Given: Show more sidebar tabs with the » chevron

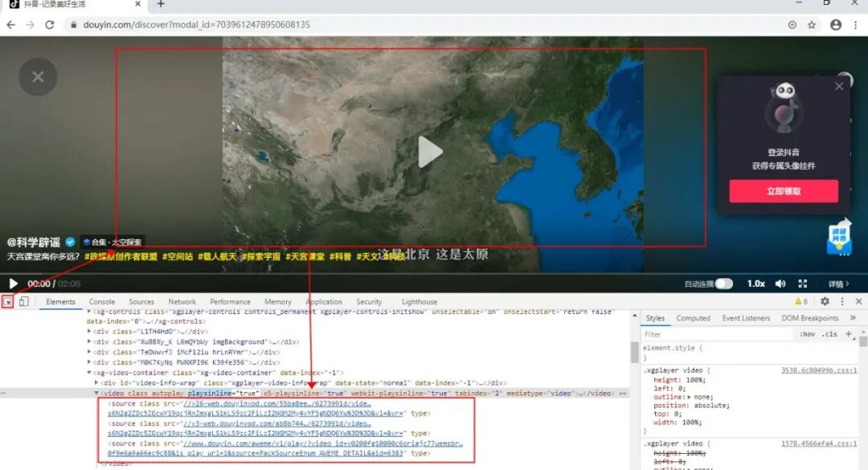Looking at the screenshot, I should point(853,318).
